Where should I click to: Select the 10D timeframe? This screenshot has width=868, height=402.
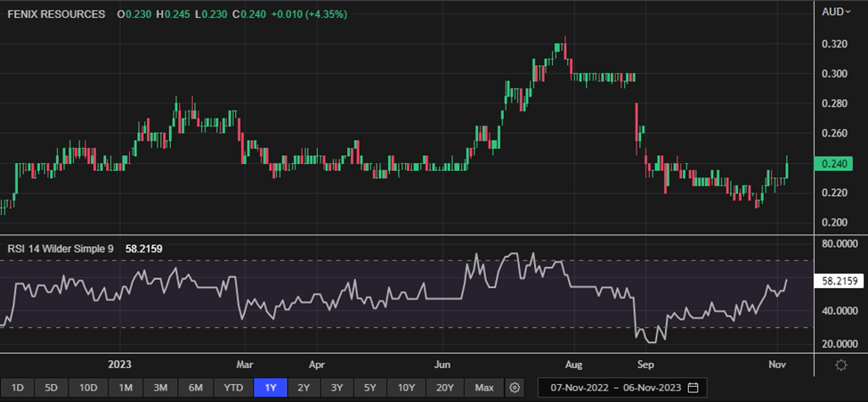tap(88, 387)
